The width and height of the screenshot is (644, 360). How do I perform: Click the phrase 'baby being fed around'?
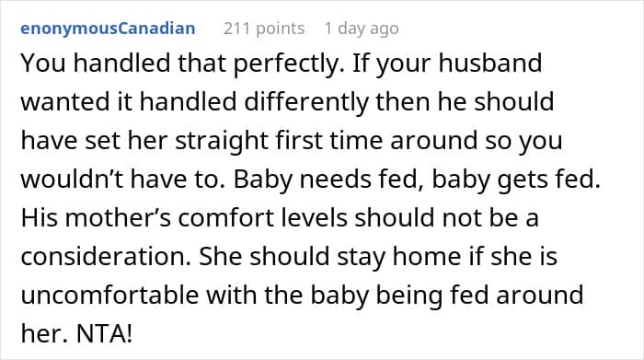(447, 295)
